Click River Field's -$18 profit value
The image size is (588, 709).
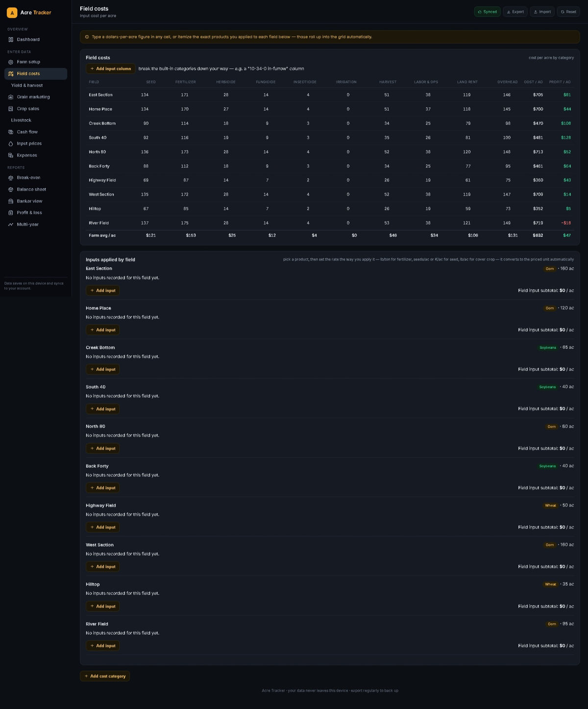[x=566, y=223]
